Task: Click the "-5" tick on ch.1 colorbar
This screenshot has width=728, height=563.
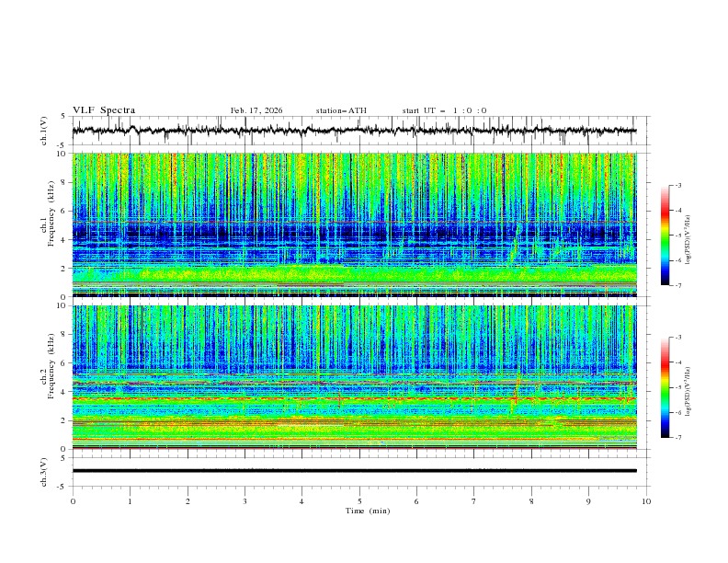Action: point(678,236)
